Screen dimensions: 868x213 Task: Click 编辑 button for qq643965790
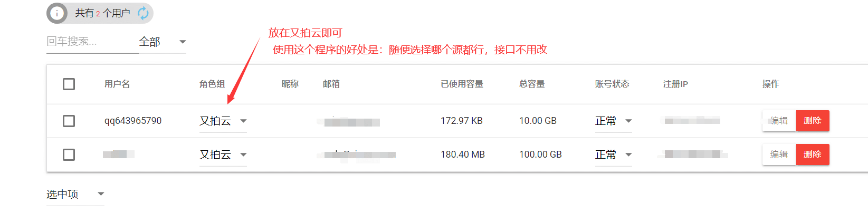click(x=779, y=121)
